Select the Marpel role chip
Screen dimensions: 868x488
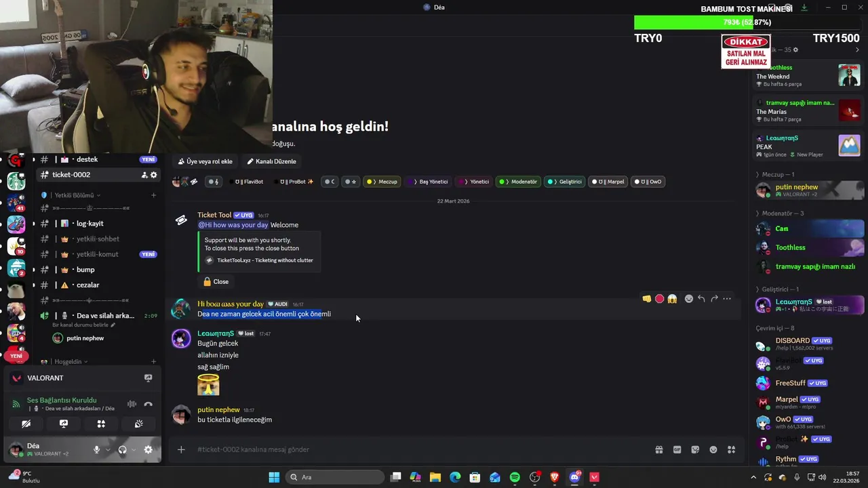608,182
